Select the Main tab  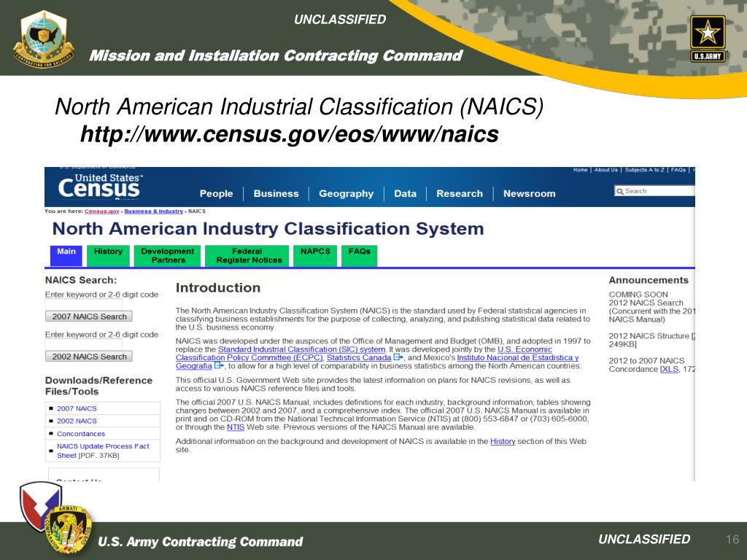[66, 255]
